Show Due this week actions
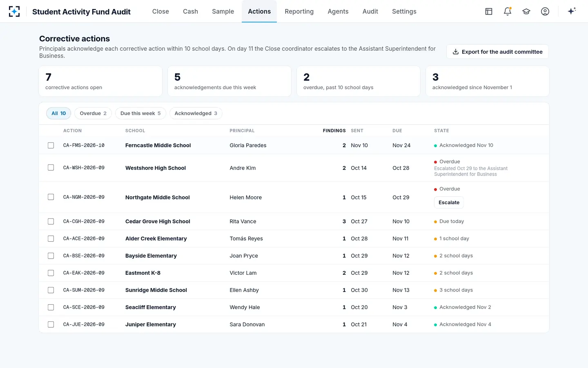 (140, 113)
